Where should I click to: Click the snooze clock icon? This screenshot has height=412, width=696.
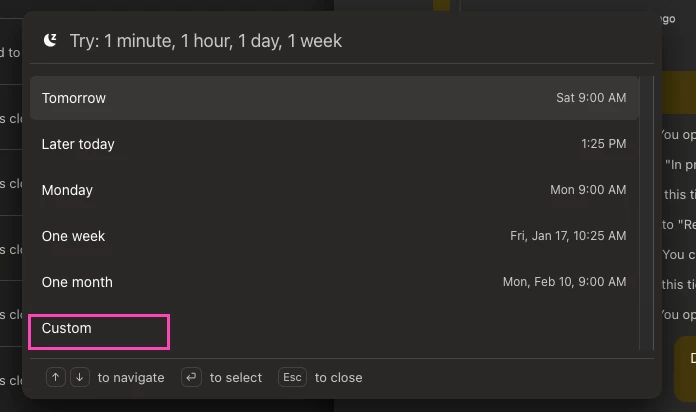(x=50, y=40)
